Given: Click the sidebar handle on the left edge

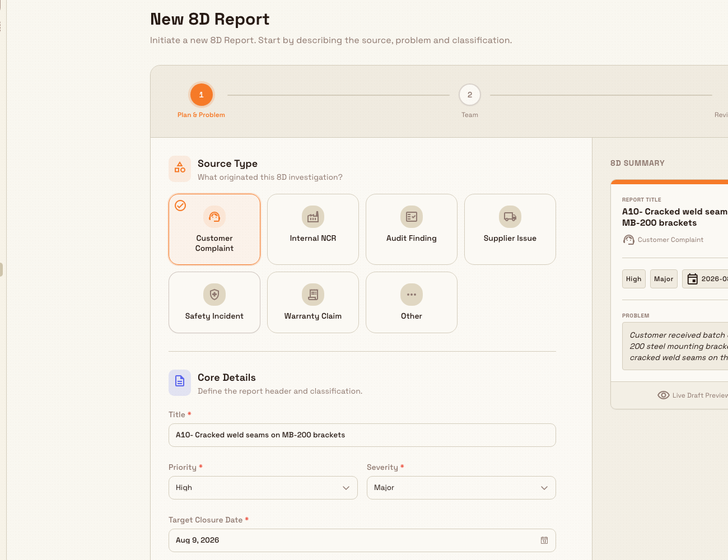Looking at the screenshot, I should click(x=1, y=269).
